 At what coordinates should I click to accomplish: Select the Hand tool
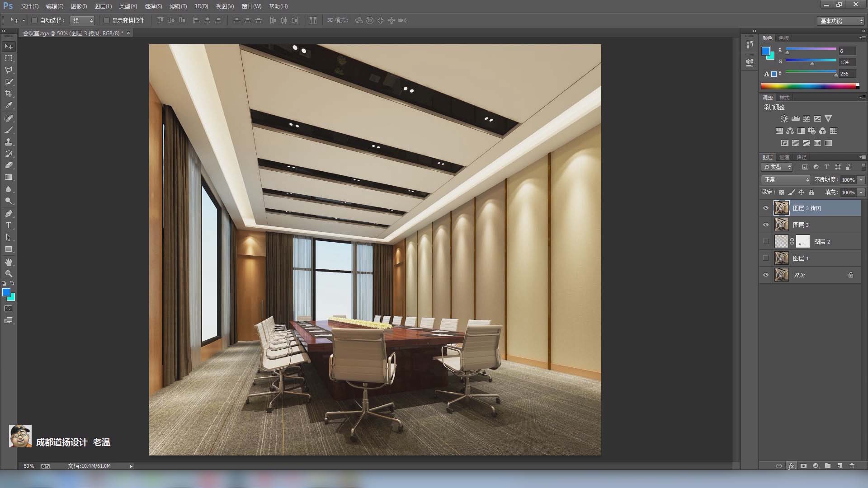point(9,262)
